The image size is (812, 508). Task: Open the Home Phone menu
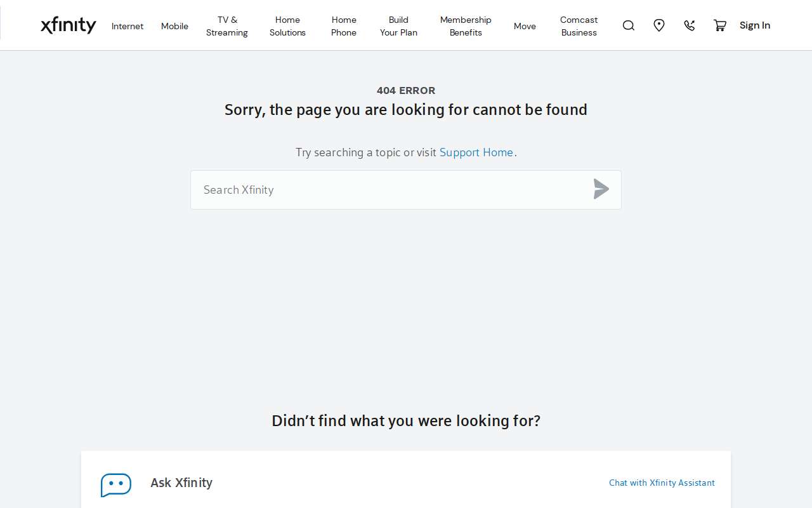[x=344, y=26]
